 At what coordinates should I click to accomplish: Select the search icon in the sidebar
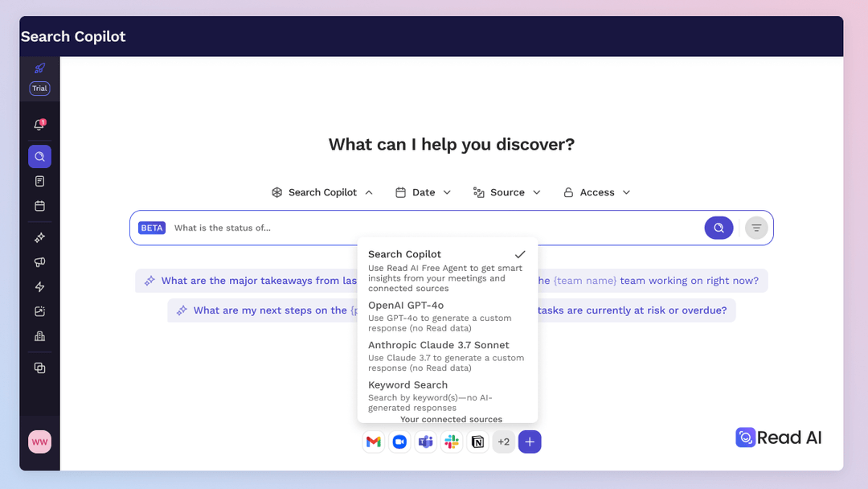coord(39,156)
